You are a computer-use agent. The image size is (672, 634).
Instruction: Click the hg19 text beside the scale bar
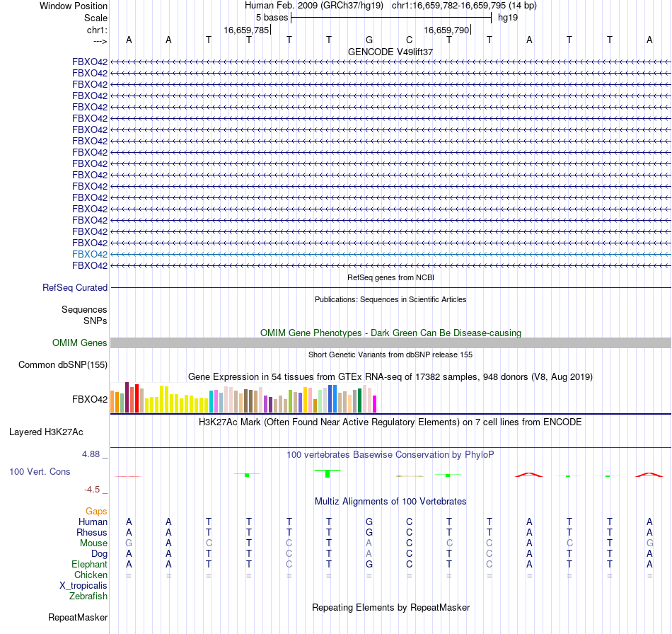(x=508, y=18)
